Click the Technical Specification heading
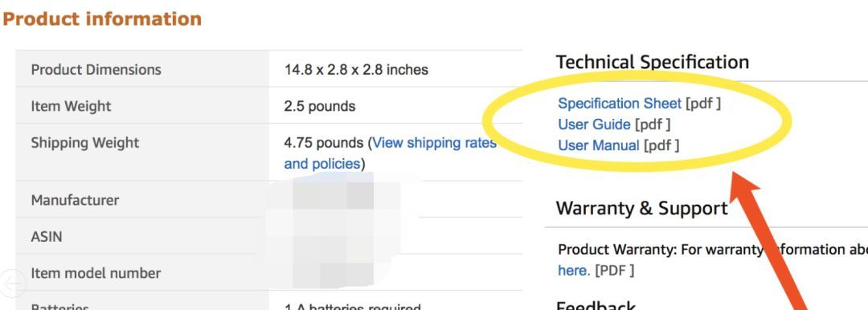 [652, 62]
